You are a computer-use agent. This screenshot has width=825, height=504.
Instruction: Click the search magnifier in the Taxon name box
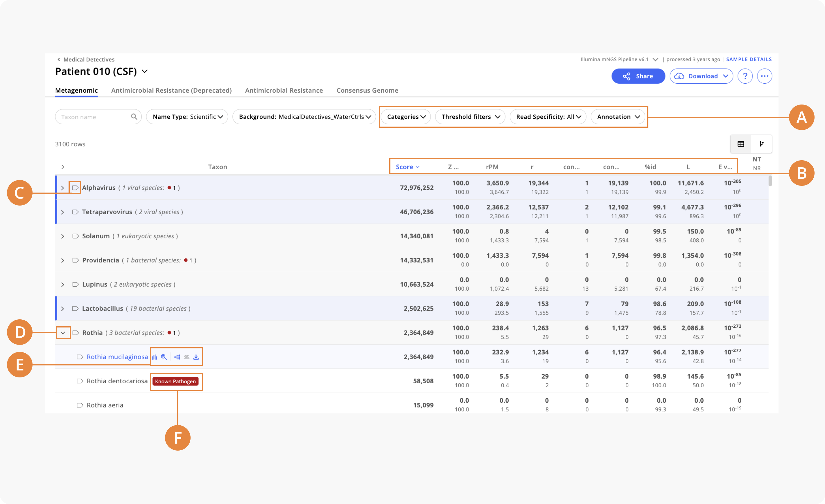pyautogui.click(x=134, y=116)
